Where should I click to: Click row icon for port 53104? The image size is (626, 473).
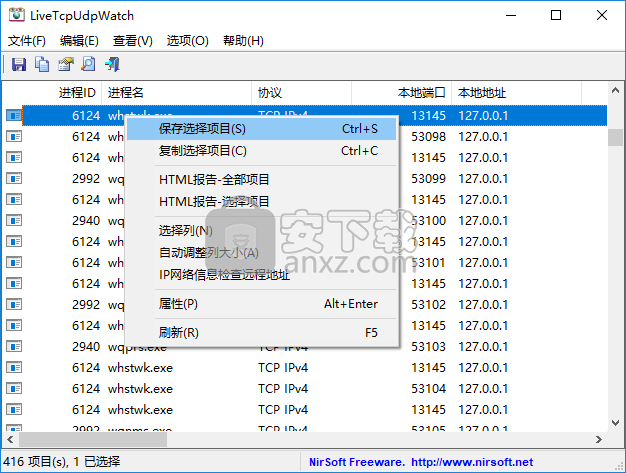coord(14,388)
